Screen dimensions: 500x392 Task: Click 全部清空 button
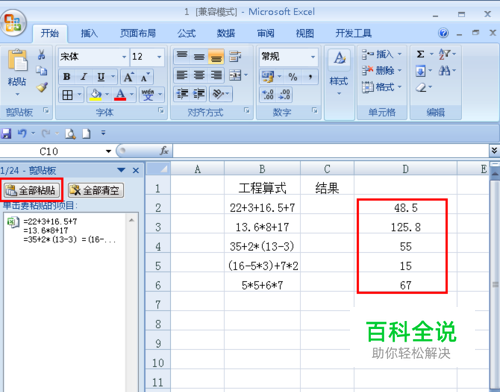(96, 190)
